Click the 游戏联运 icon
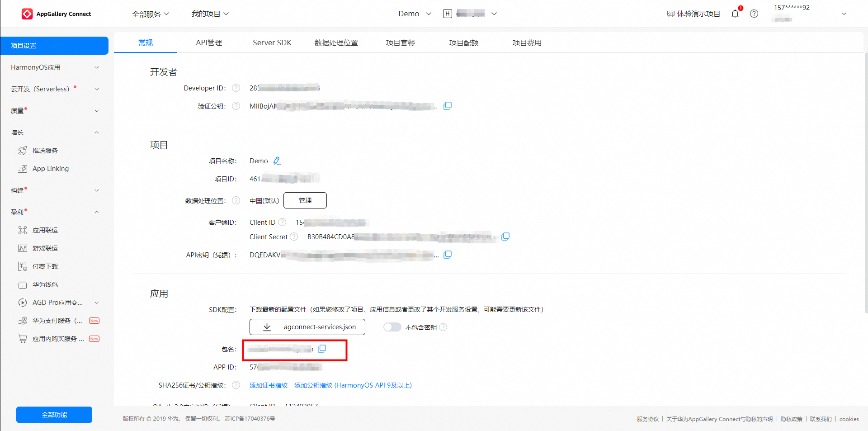This screenshot has height=431, width=868. (23, 248)
